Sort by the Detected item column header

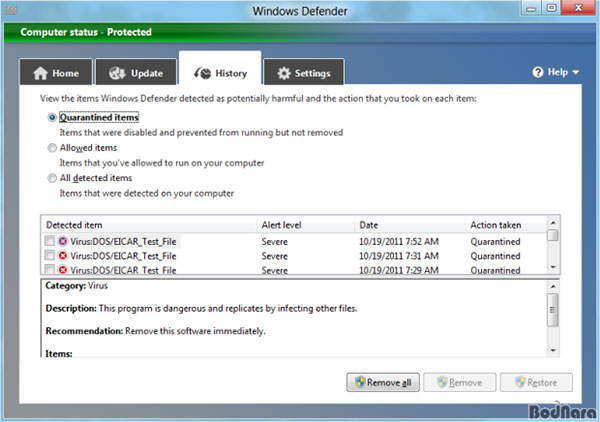point(149,225)
